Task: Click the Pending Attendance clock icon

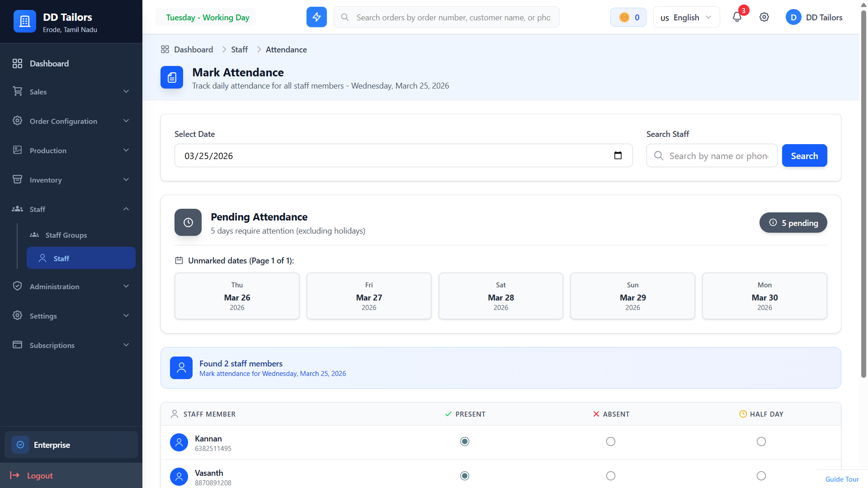Action: click(188, 222)
